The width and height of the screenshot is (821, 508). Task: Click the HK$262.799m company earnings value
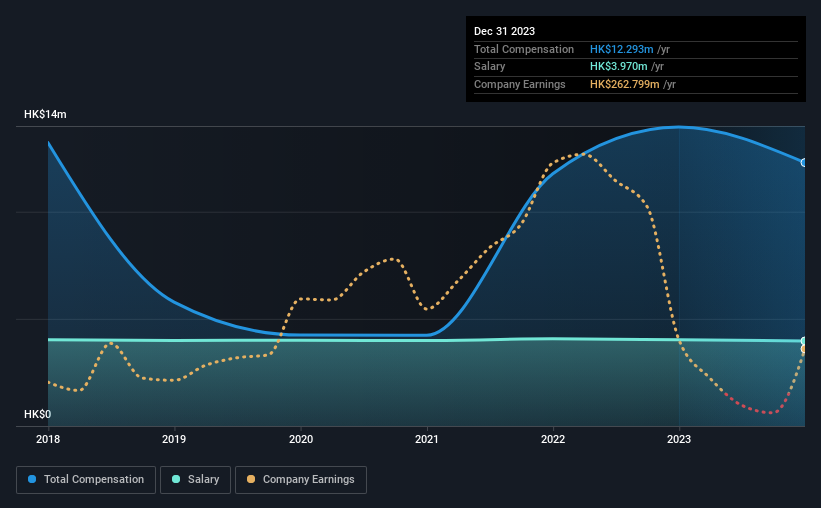pos(625,84)
